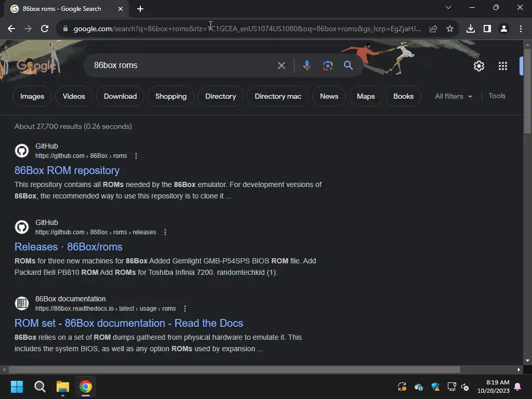The height and width of the screenshot is (399, 532).
Task: Switch to Books results
Action: click(403, 96)
